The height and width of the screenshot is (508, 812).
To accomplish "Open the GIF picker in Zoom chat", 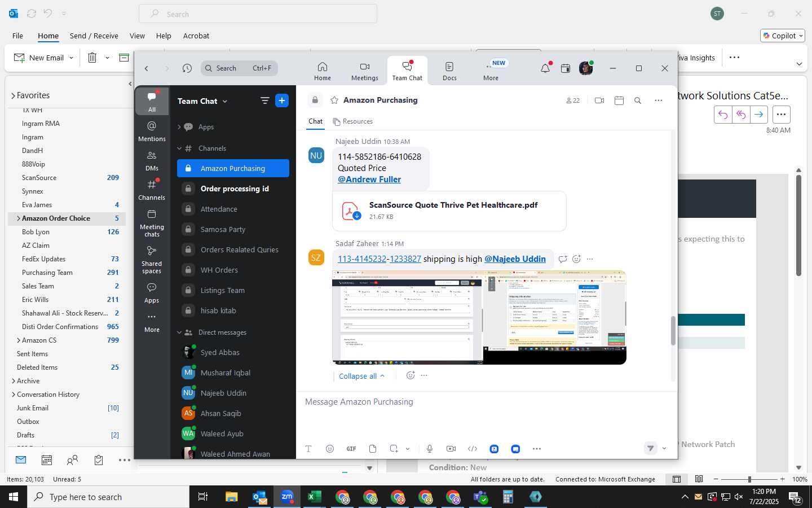I will (x=351, y=449).
